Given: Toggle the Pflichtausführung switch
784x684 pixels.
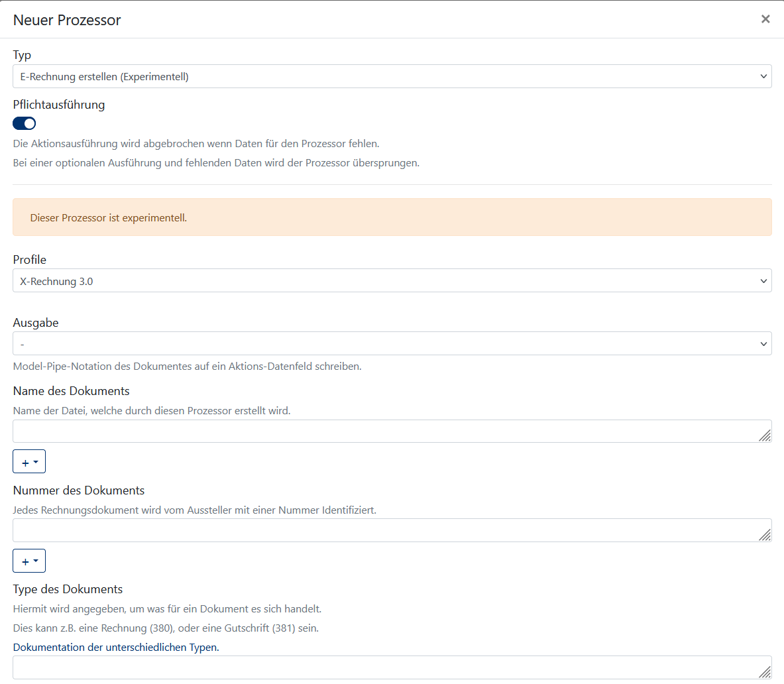Looking at the screenshot, I should (24, 123).
